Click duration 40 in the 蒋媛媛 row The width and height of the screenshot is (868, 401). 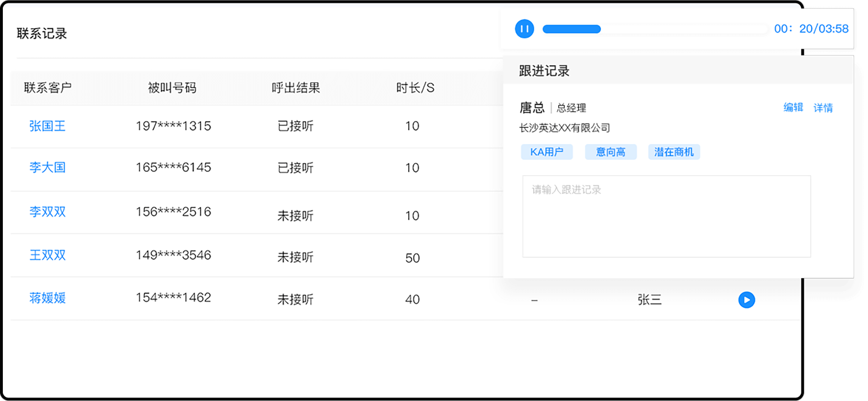click(x=412, y=300)
